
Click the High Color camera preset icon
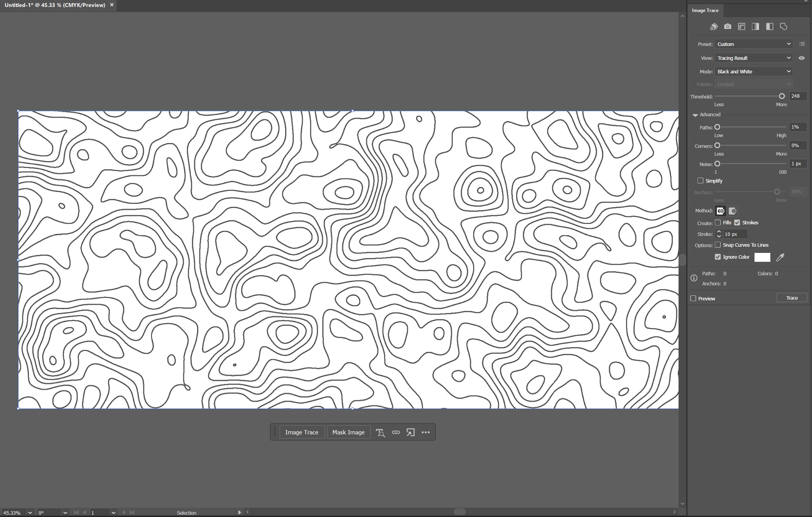728,27
